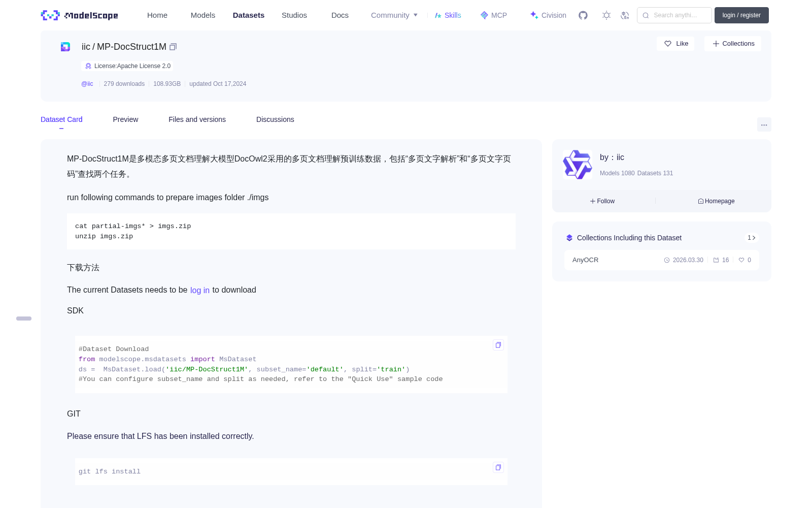Screen dimensions: 812x508
Task: Click the 'git lfs install' code text
Action: [110, 471]
